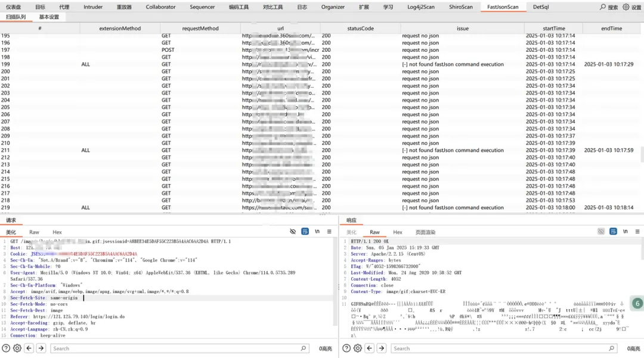Open the 对比工具 tab
The width and height of the screenshot is (644, 358).
coord(273,7)
